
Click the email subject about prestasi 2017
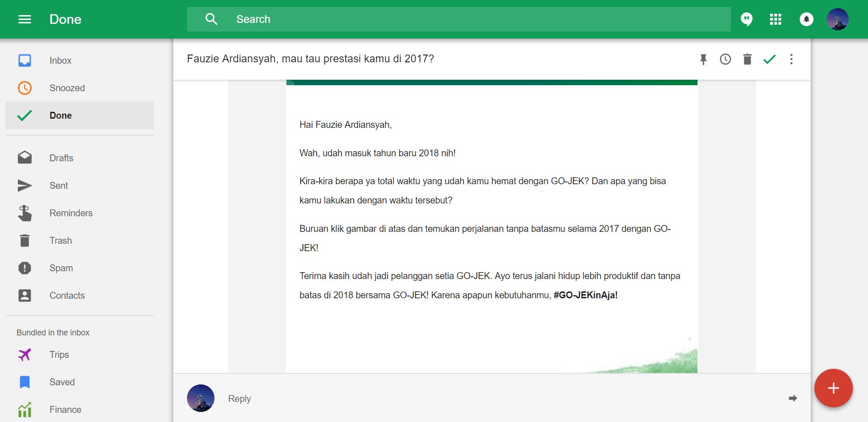(310, 59)
